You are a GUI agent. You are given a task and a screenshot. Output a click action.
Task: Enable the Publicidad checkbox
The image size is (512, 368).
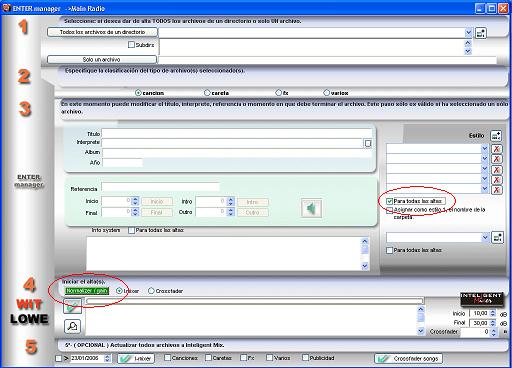click(305, 358)
